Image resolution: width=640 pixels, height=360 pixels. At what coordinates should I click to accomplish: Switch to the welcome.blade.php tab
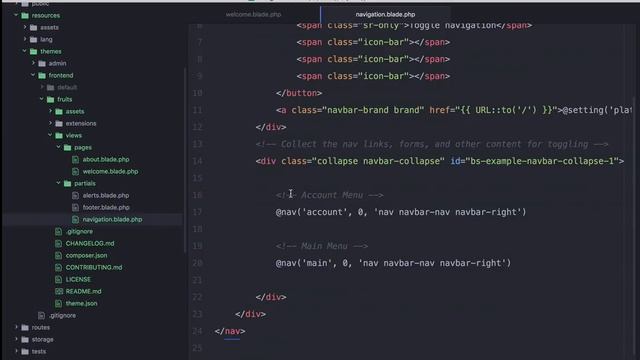pyautogui.click(x=253, y=14)
